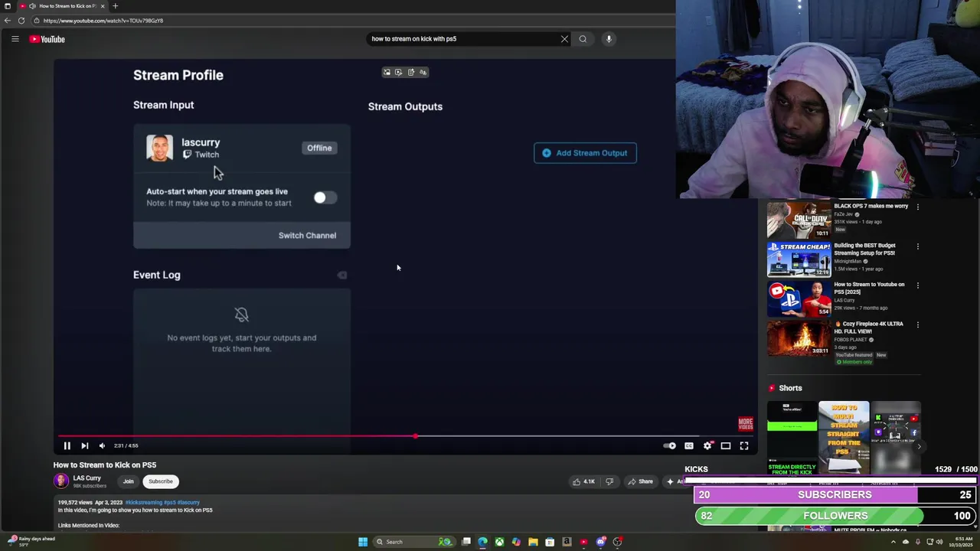Click the magnifying glass search button
Viewport: 980px width, 551px height.
pyautogui.click(x=583, y=39)
